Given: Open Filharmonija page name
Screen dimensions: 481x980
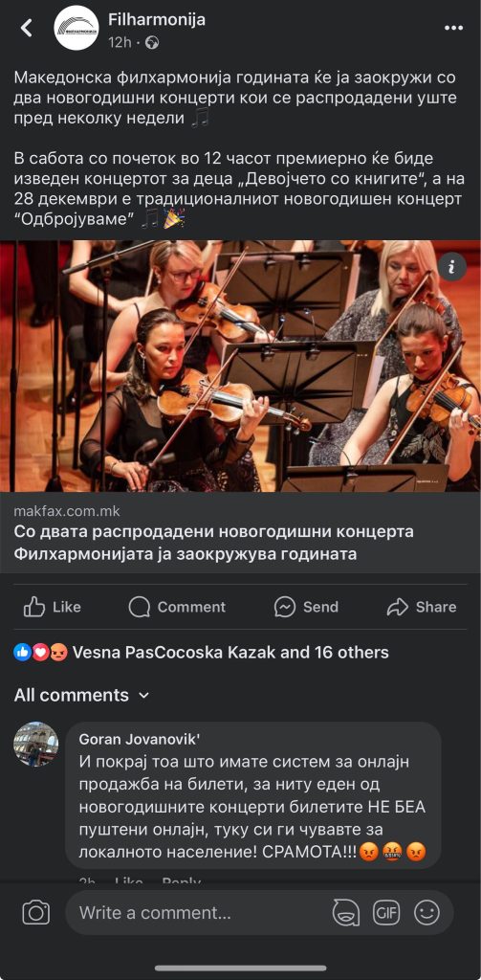Looking at the screenshot, I should coord(156,19).
